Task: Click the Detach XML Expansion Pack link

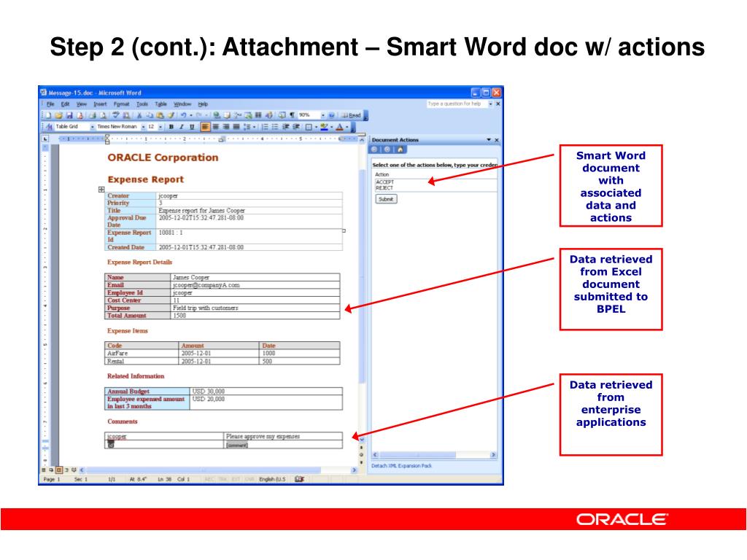Action: (401, 466)
